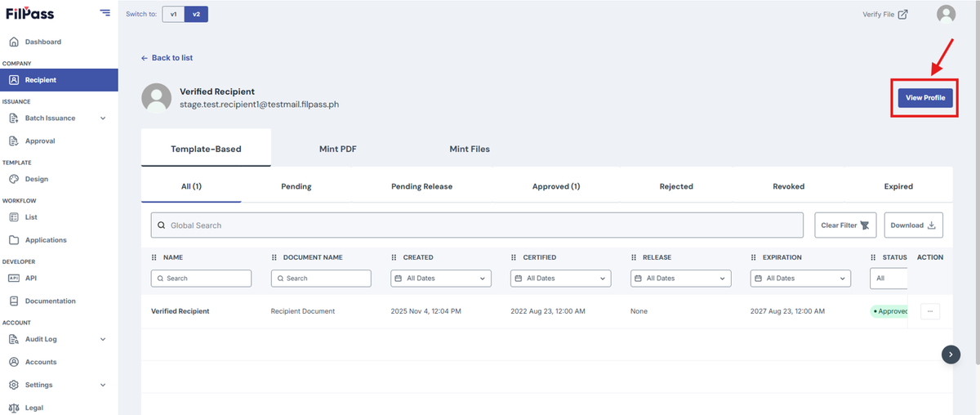Expand Settings submenu
This screenshot has width=980, height=415.
(103, 385)
